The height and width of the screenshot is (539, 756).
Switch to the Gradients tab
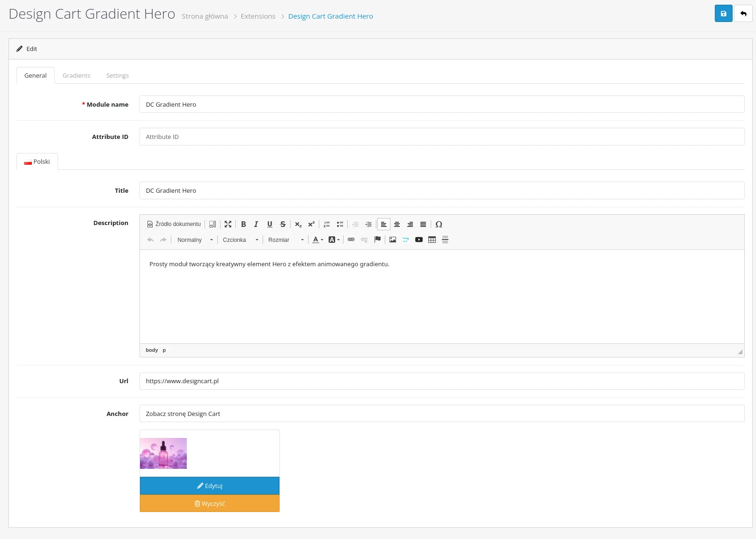pyautogui.click(x=76, y=75)
